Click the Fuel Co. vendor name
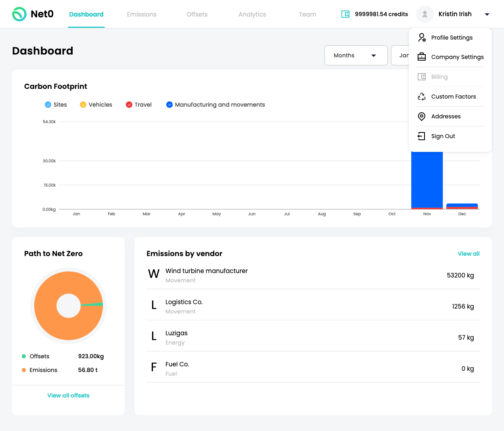The width and height of the screenshot is (504, 431). click(x=177, y=364)
